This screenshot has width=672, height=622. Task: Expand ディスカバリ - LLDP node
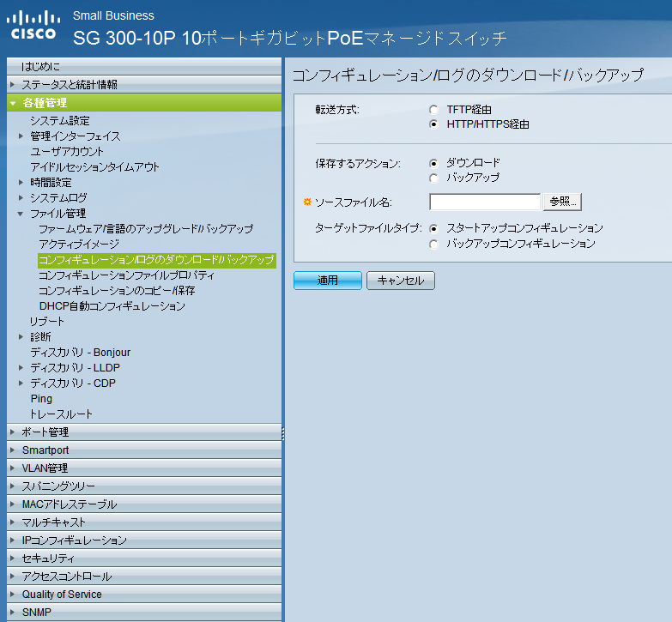pos(21,368)
